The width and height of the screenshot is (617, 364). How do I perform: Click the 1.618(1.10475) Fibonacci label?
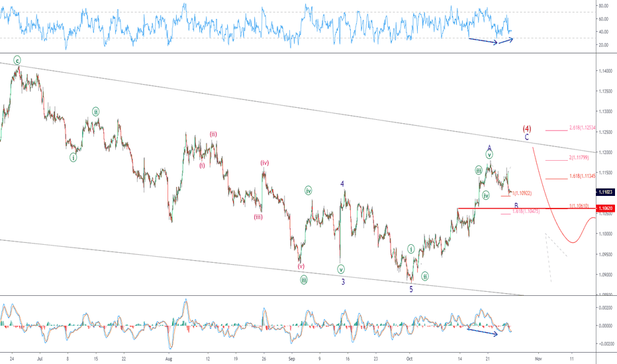(526, 211)
